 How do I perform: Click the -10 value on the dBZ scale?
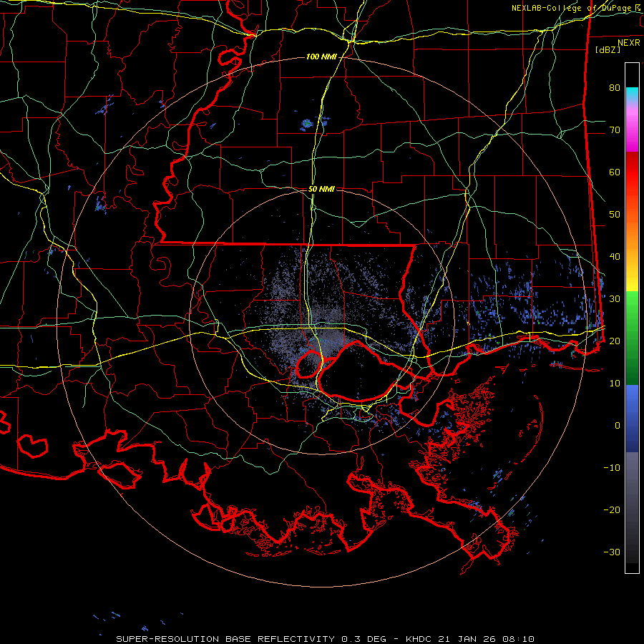612,467
